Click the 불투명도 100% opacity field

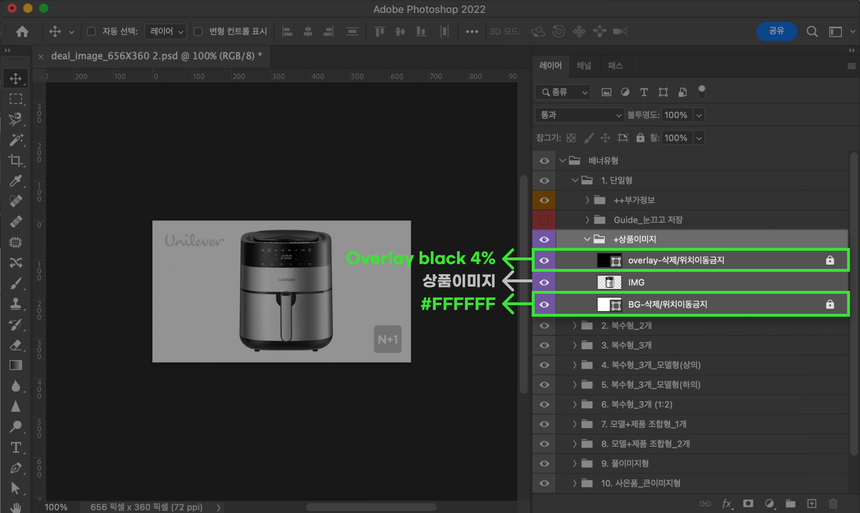[675, 115]
